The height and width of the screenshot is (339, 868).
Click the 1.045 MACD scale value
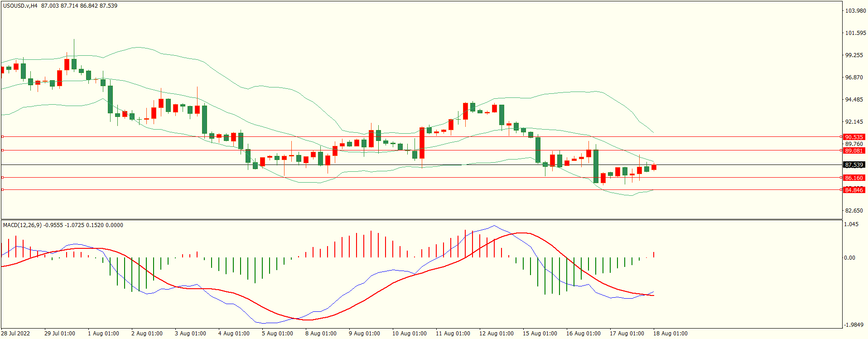click(851, 224)
